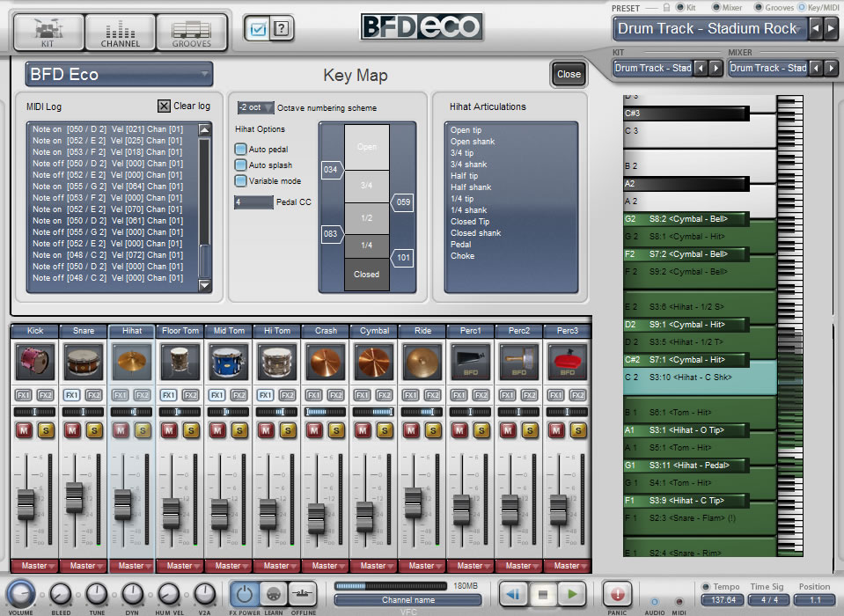
Task: Click the Ride channel volume fader
Action: (413, 502)
